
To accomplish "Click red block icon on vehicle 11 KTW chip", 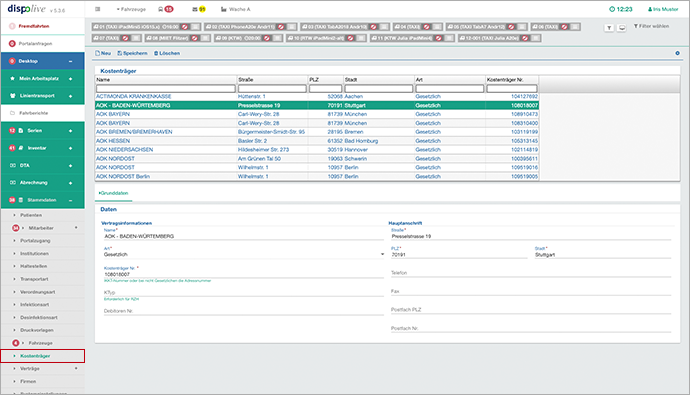I will tap(439, 38).
